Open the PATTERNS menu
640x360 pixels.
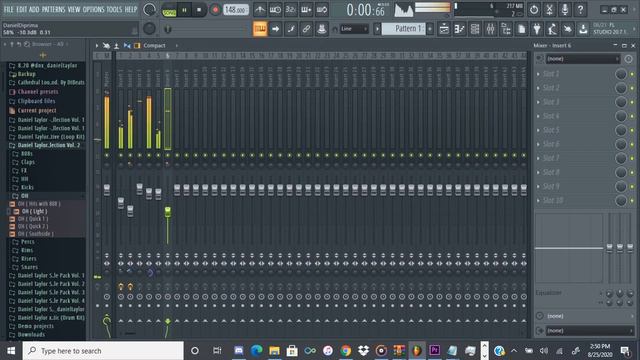tap(53, 9)
